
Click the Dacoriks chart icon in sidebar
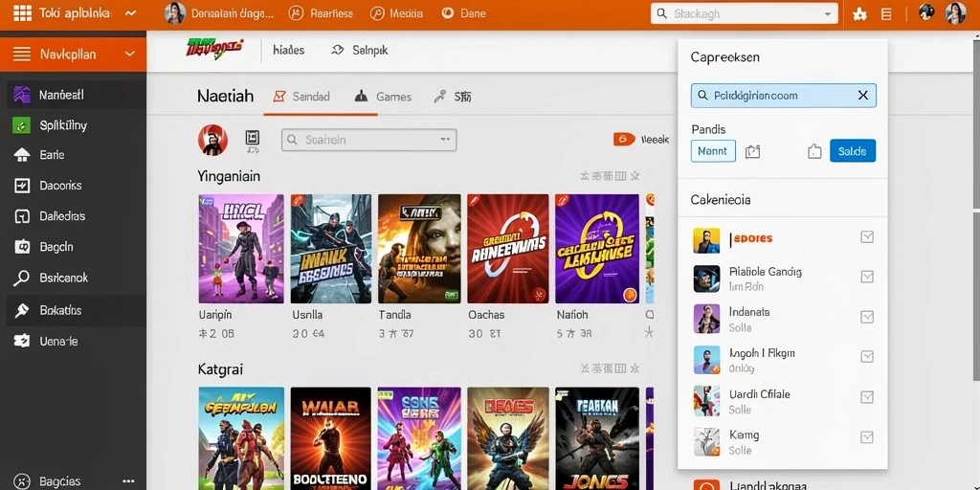(x=21, y=186)
